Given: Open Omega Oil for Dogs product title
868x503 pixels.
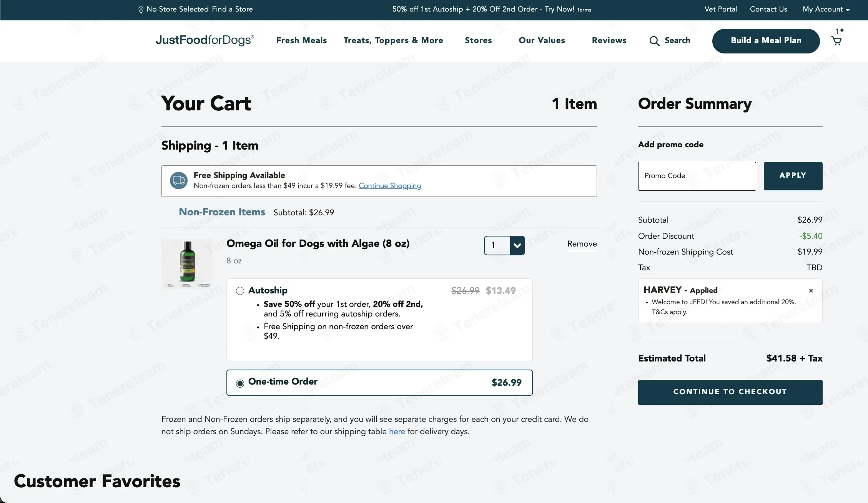Looking at the screenshot, I should point(318,243).
